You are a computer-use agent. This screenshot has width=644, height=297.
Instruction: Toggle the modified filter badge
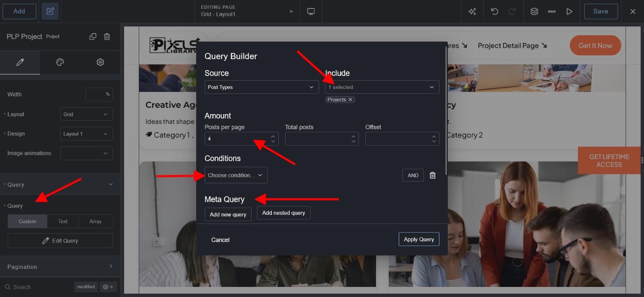(x=86, y=287)
